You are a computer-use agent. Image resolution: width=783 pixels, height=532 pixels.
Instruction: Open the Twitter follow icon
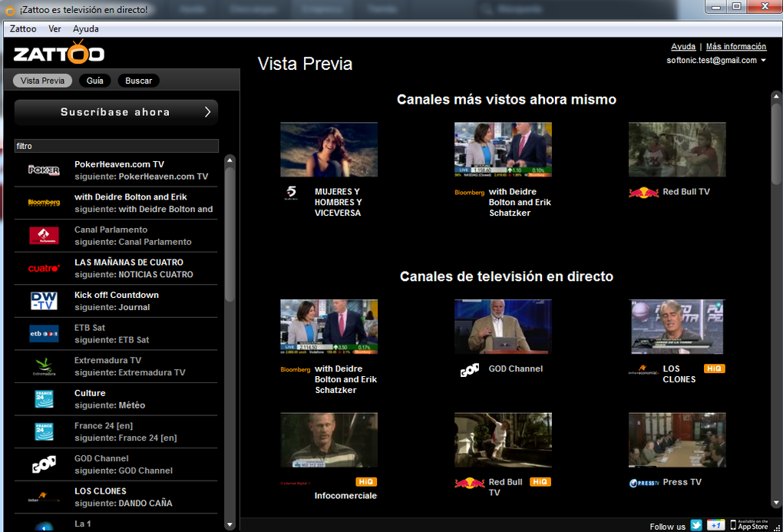click(x=696, y=525)
